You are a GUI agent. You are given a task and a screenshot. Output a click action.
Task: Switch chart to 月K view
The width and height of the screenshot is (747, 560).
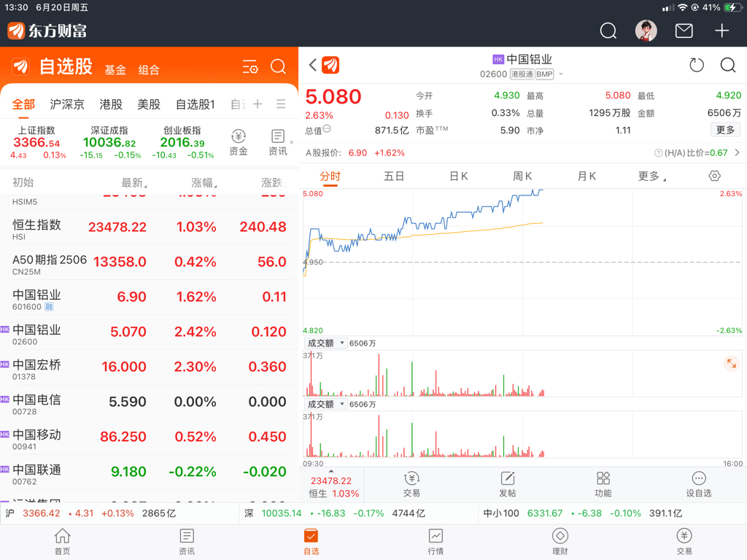click(x=587, y=176)
